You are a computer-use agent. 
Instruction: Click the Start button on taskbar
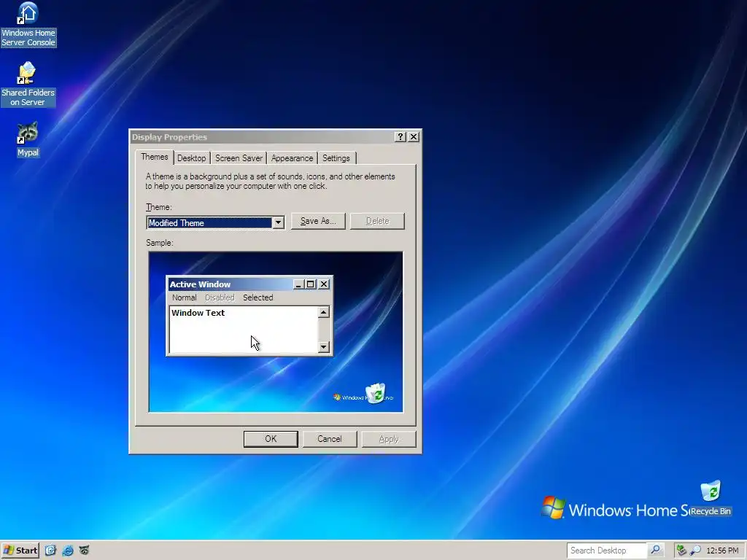pos(20,551)
